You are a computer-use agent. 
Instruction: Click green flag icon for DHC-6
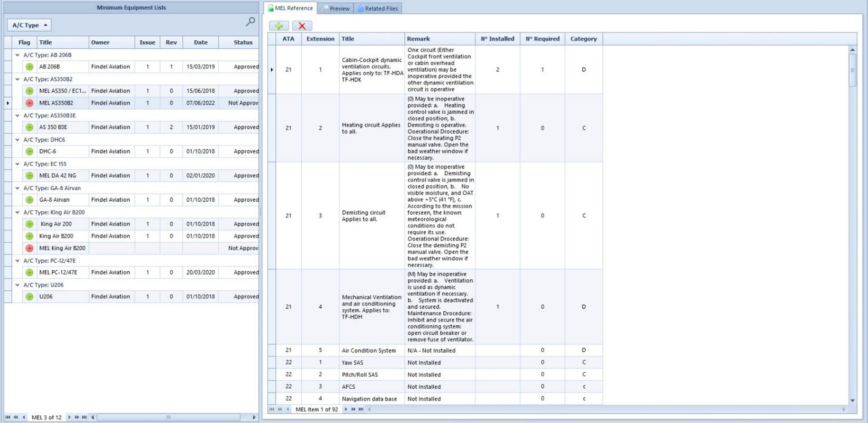point(29,152)
